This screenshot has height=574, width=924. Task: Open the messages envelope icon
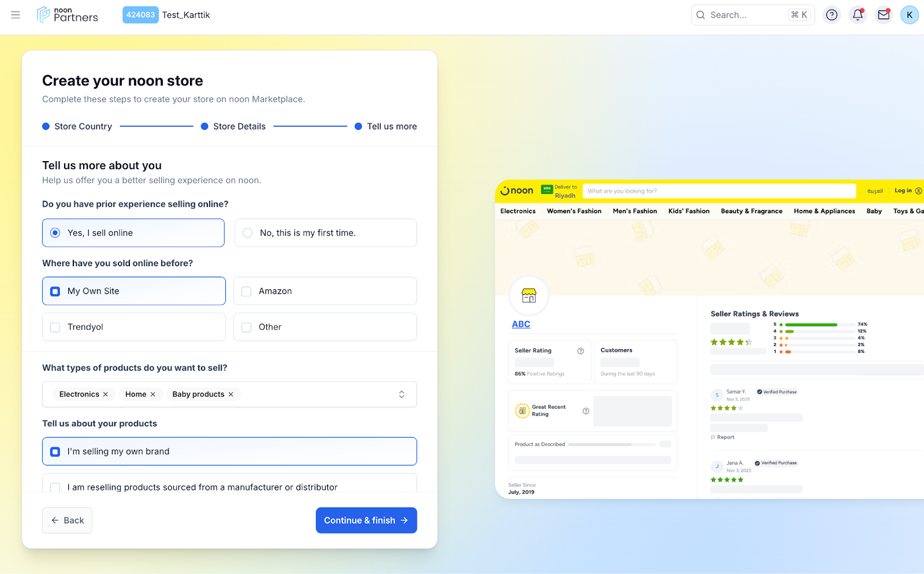884,15
